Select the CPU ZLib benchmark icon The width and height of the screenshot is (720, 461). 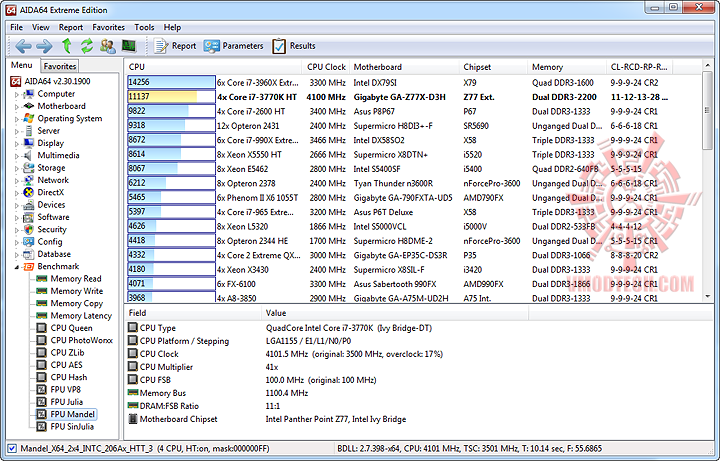[x=42, y=353]
